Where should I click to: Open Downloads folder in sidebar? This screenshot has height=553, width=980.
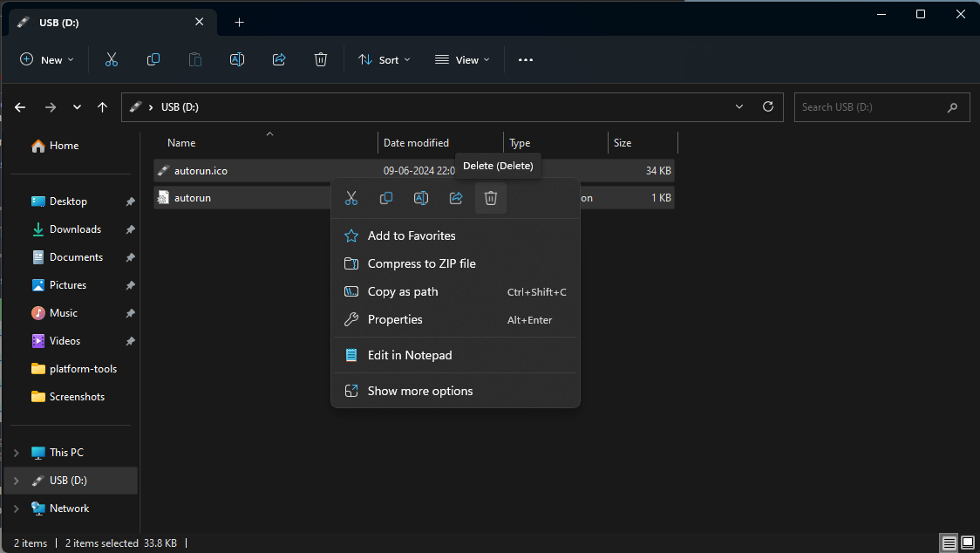pos(75,229)
